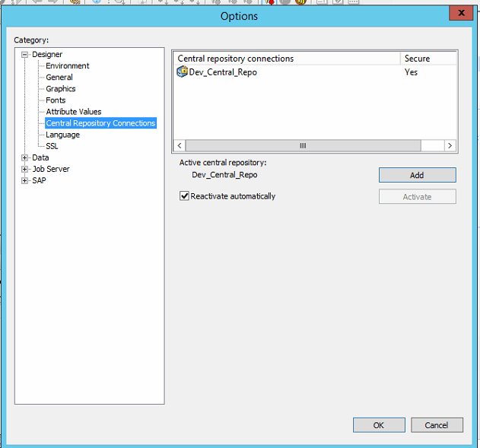Open the Language options item
This screenshot has height=448, width=480.
click(x=62, y=135)
